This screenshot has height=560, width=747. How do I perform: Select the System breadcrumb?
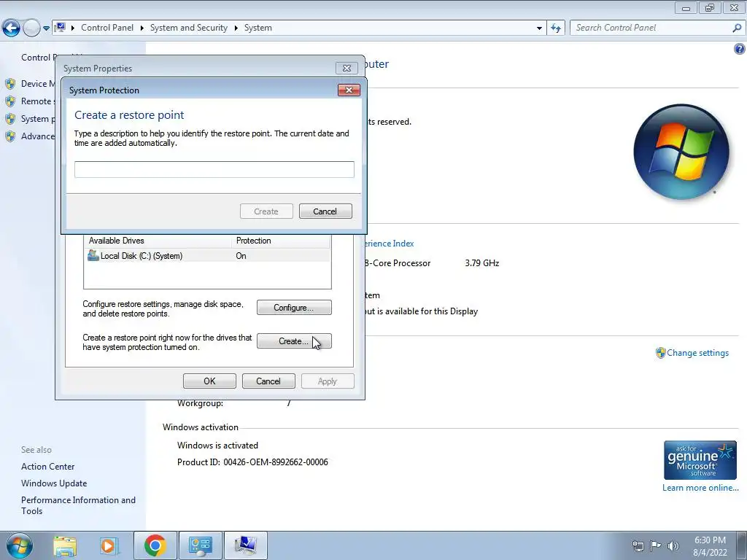(258, 28)
